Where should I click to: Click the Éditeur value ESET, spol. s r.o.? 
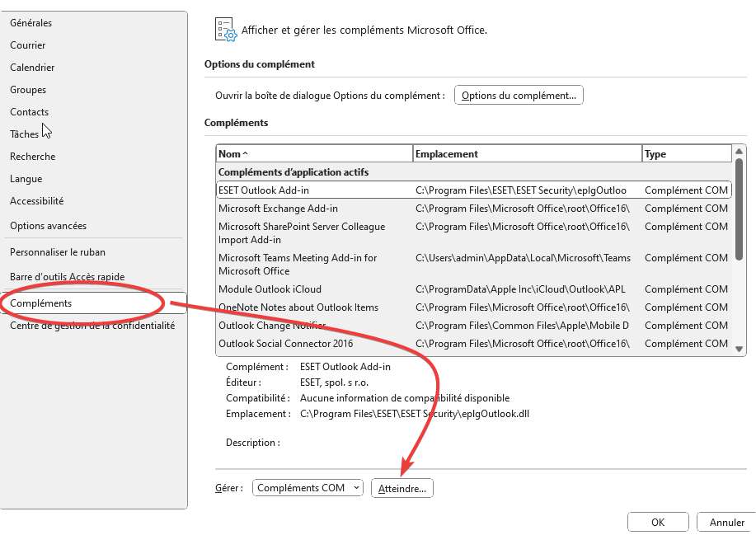click(x=334, y=382)
